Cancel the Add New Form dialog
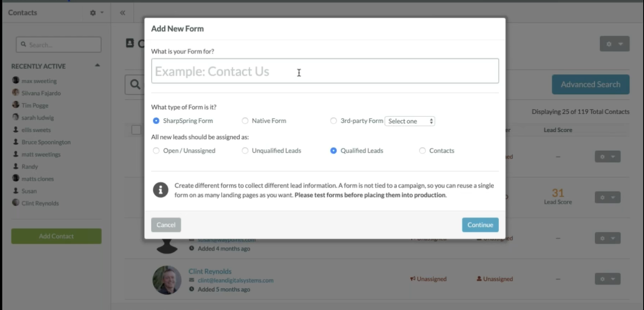The height and width of the screenshot is (310, 644). click(166, 225)
